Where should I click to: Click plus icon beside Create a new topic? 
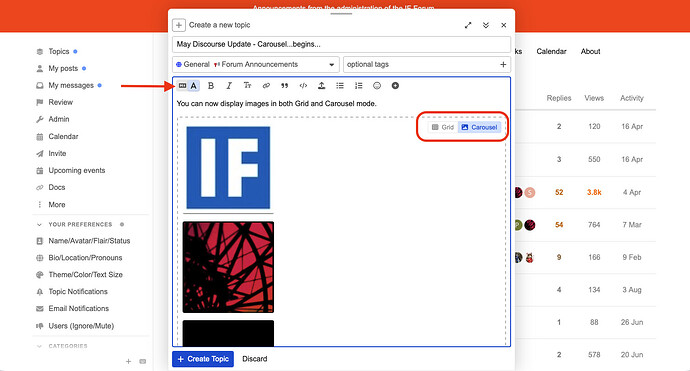pyautogui.click(x=179, y=25)
